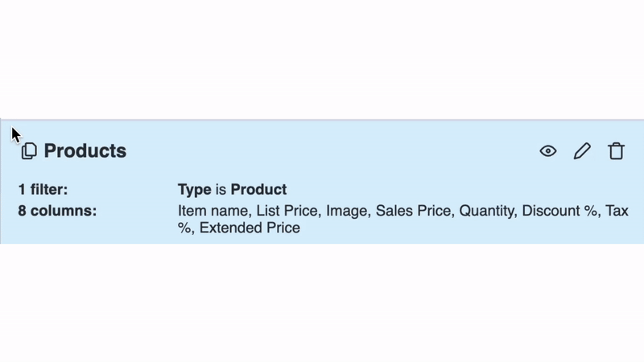Click the white area above Products card

pyautogui.click(x=322, y=60)
